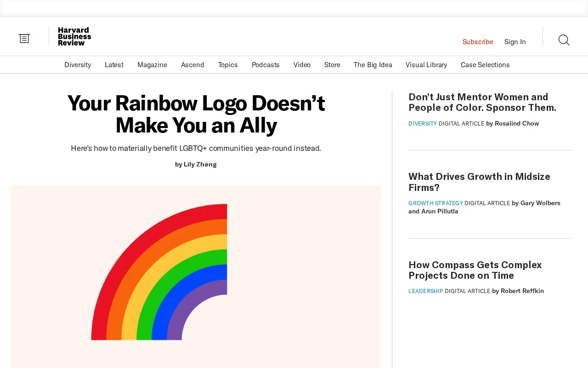Open the Video section
This screenshot has height=368, width=588.
coord(302,65)
